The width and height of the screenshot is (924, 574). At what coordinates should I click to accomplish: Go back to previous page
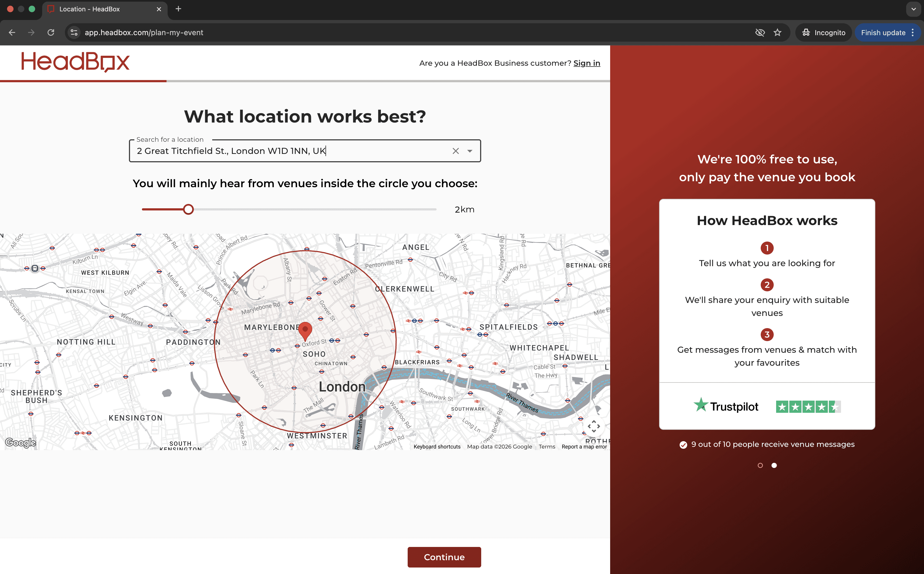point(12,33)
